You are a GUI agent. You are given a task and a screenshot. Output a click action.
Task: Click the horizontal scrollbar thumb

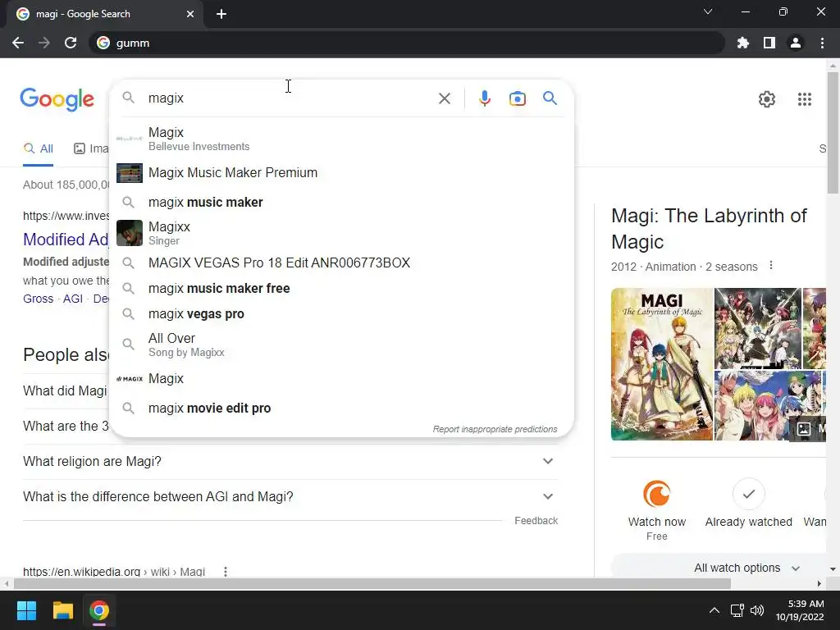coord(372,583)
